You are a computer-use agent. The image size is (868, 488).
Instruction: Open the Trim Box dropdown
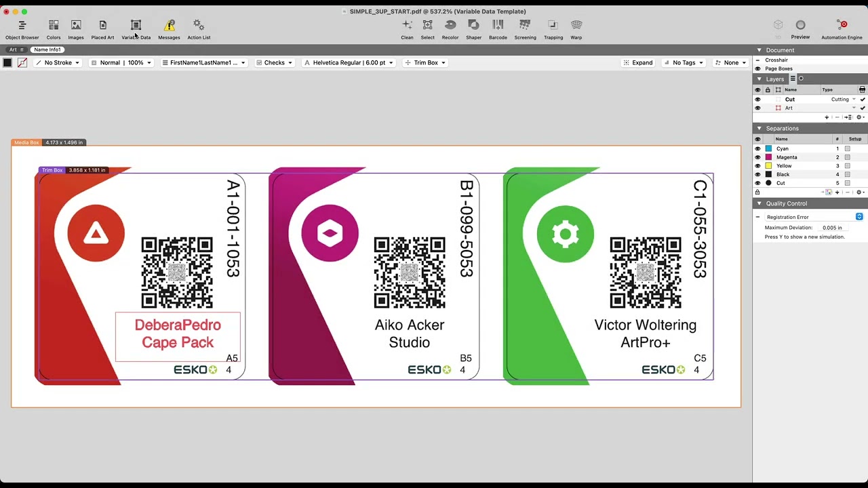(426, 62)
